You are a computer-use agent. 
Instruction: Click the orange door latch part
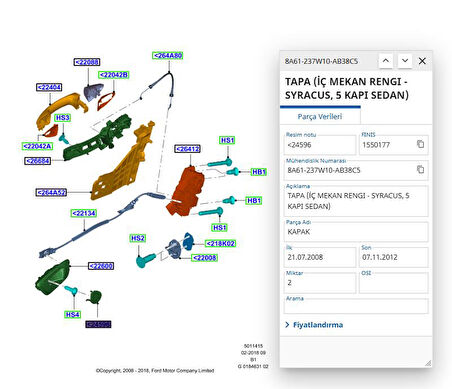[185, 192]
